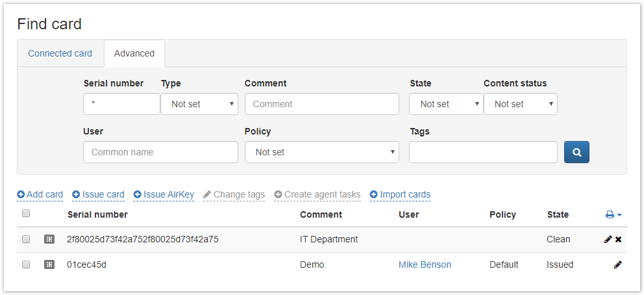Expand the State dropdown

(x=446, y=104)
